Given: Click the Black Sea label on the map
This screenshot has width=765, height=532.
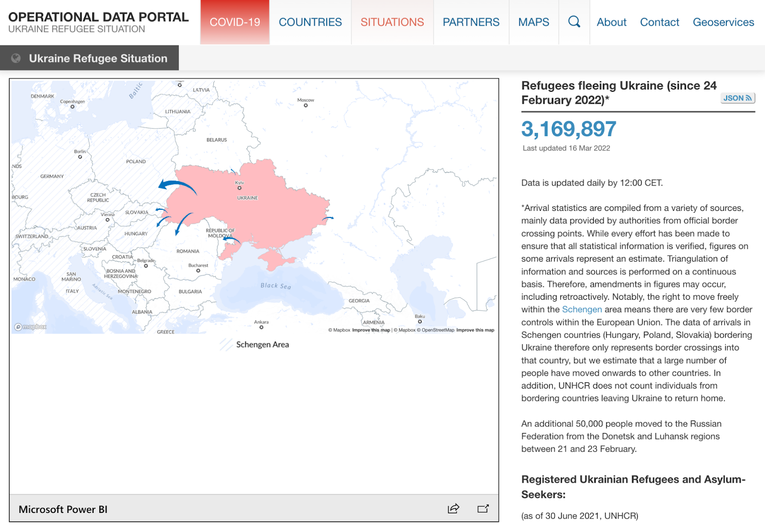Looking at the screenshot, I should tap(275, 285).
